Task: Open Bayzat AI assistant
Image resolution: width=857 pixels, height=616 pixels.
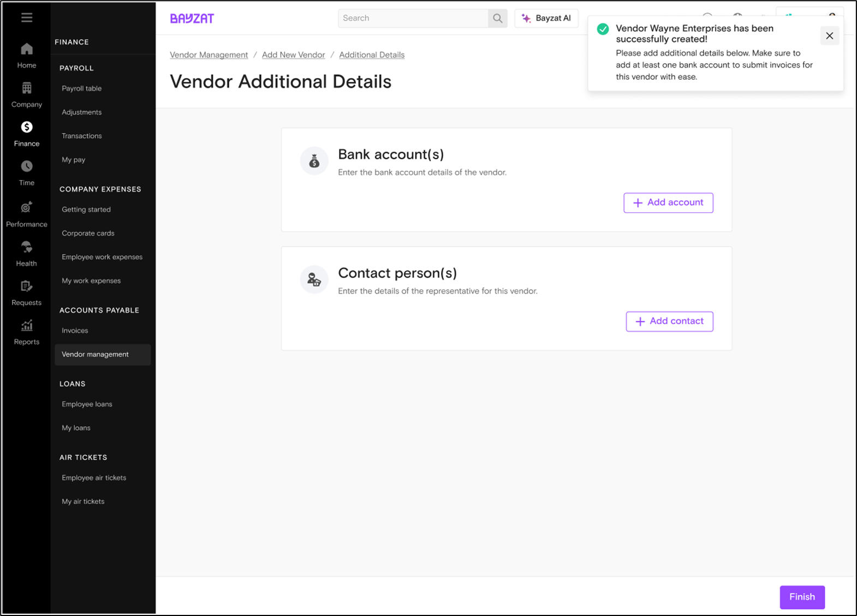Action: tap(546, 18)
